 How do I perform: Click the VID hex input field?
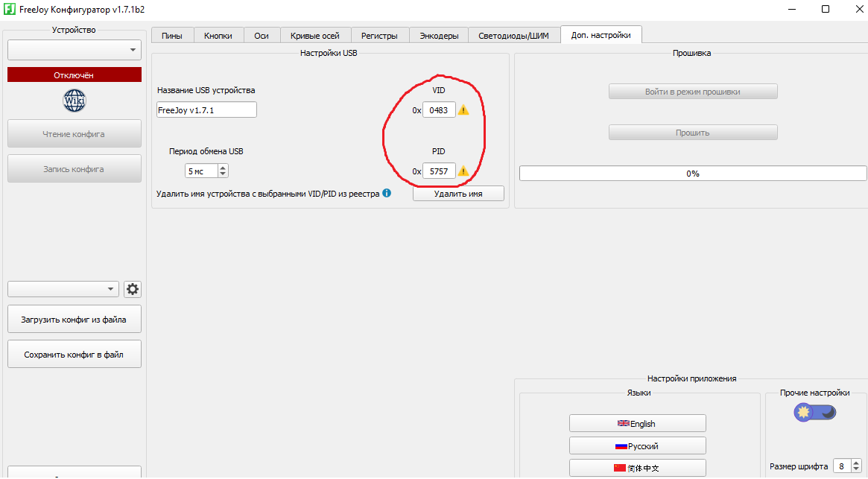pos(439,110)
